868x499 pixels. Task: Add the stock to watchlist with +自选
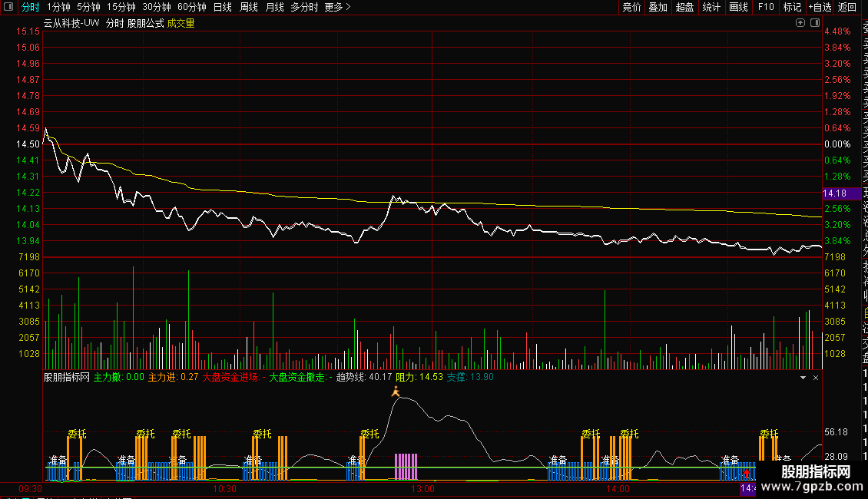(820, 8)
